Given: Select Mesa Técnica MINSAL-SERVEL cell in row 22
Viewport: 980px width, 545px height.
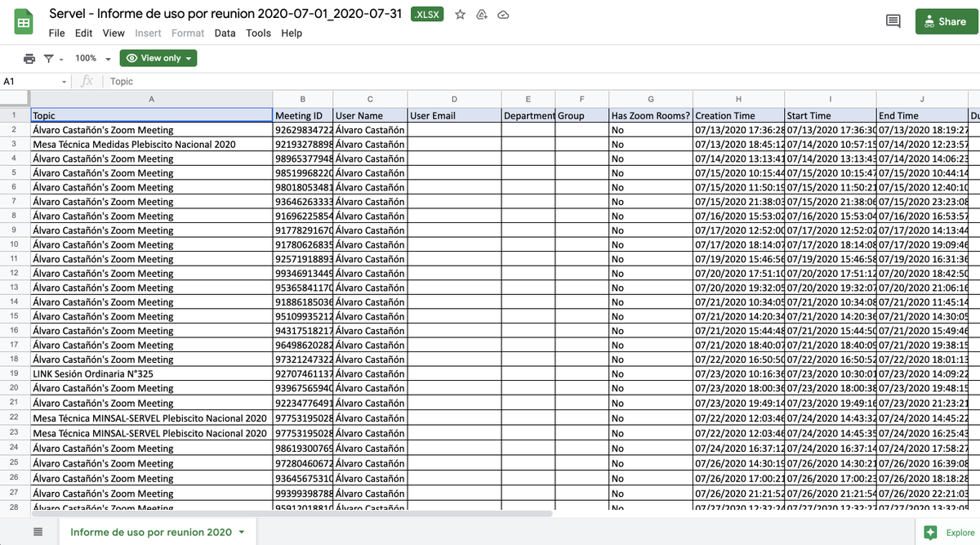Looking at the screenshot, I should (151, 418).
